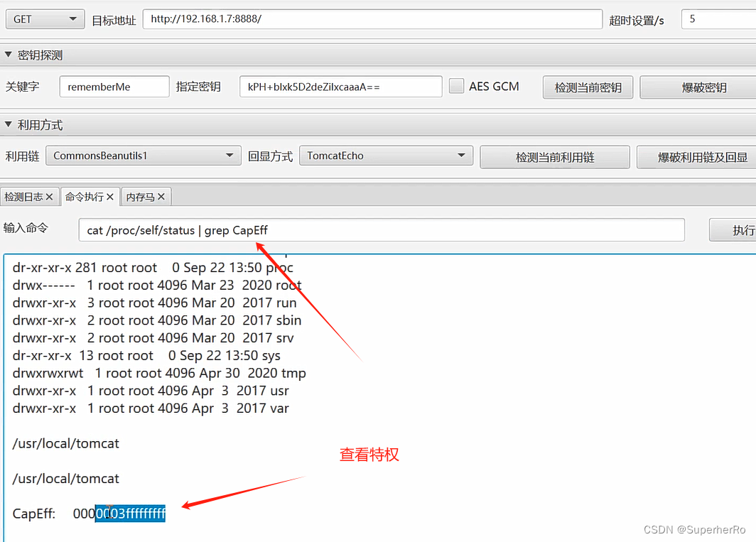Close the 检测日志 tab

point(49,197)
